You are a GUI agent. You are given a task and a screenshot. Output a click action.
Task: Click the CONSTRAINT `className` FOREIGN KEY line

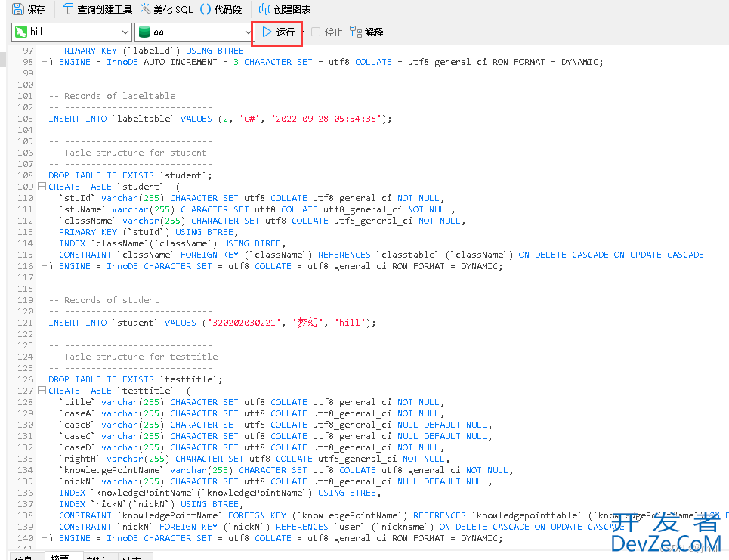pyautogui.click(x=381, y=255)
